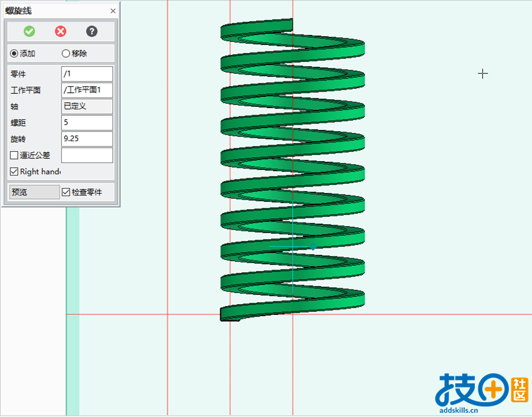The width and height of the screenshot is (532, 417).
Task: Click the 轴 已定义 field
Action: [87, 106]
